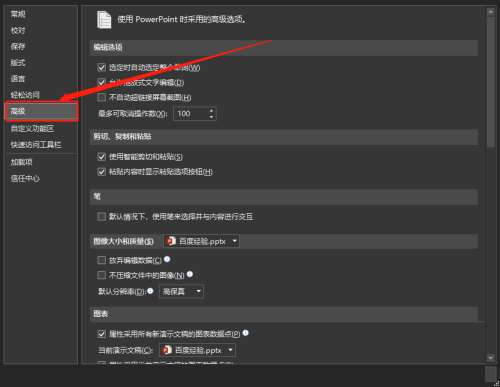Click the 编辑选项 section heading
The height and width of the screenshot is (387, 500).
[108, 47]
